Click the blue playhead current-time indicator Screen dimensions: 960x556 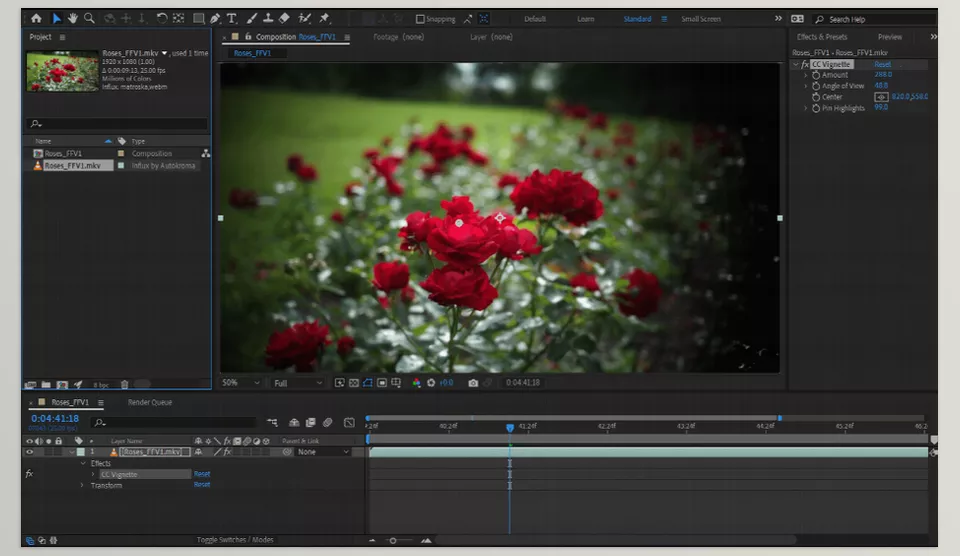point(510,428)
